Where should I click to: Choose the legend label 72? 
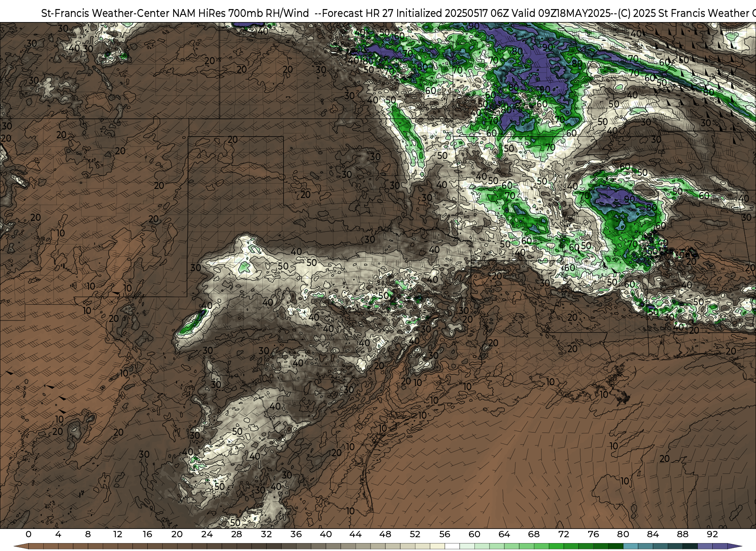coord(563,534)
